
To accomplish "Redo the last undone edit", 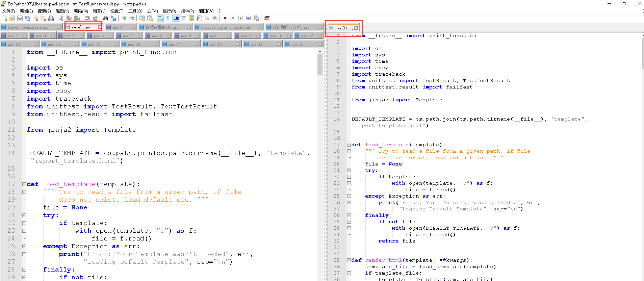I will (95, 18).
